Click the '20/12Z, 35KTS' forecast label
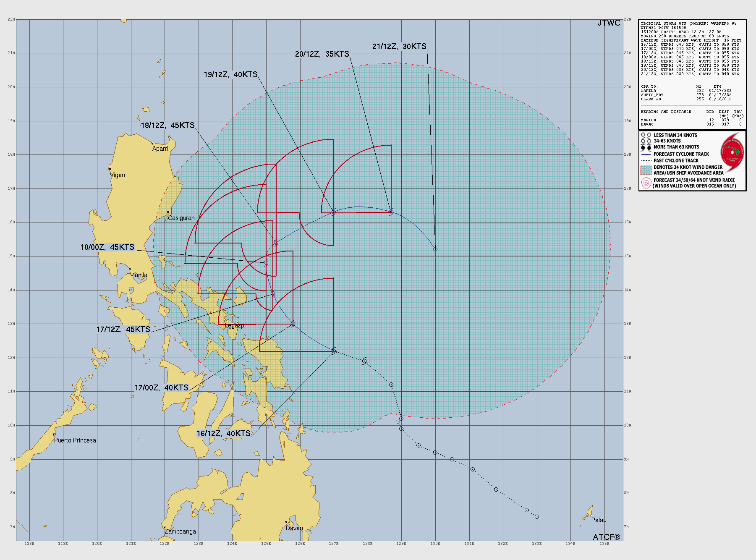Screen dimensions: 756x560 322,54
